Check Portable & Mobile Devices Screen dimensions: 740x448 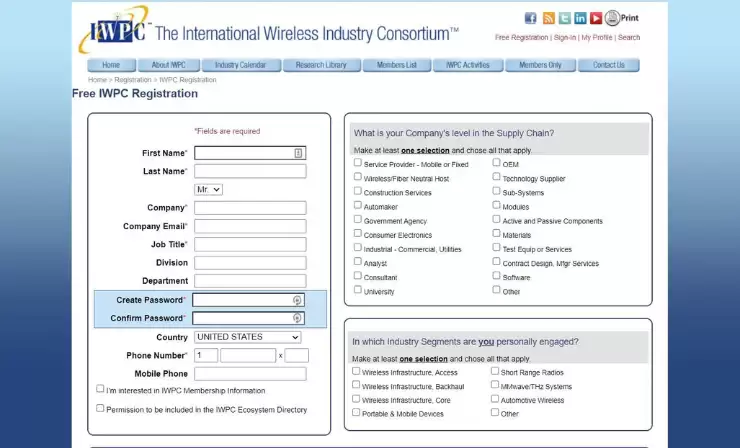[x=356, y=412]
